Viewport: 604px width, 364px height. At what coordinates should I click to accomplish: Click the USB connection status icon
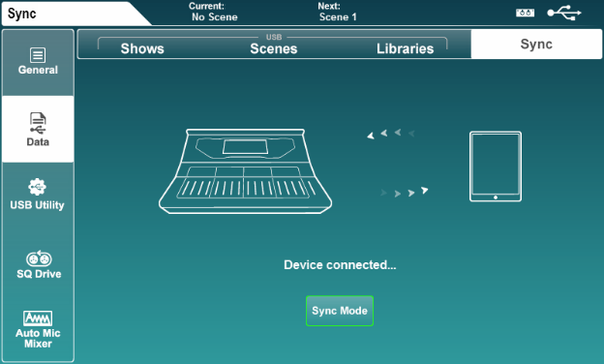[564, 13]
